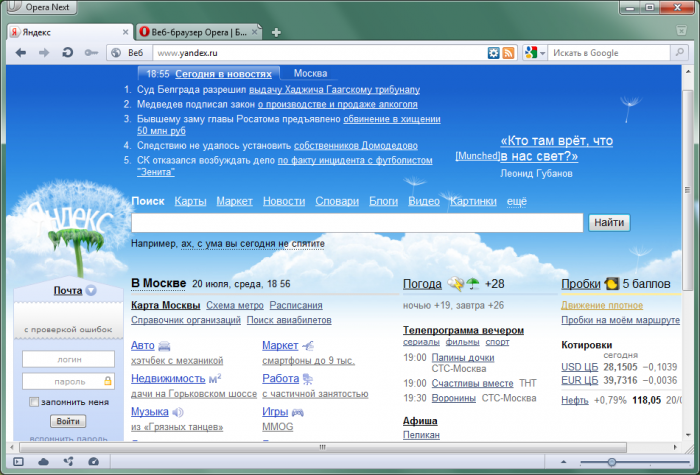Open Opera Unite share icon

[x=68, y=462]
